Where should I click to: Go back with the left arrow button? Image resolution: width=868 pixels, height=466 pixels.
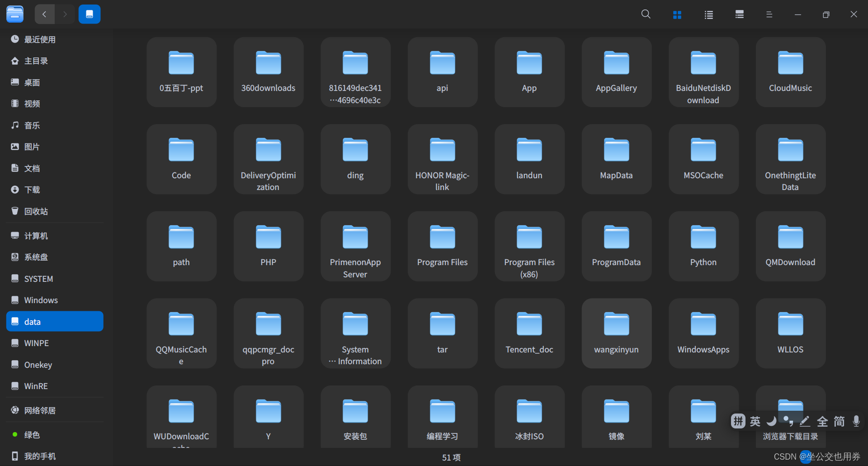44,14
